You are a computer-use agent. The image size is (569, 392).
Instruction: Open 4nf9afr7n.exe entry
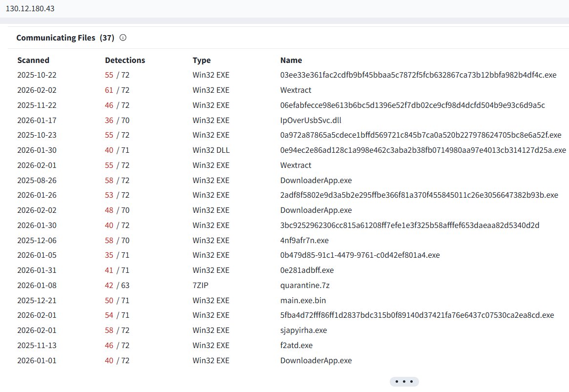pos(304,240)
